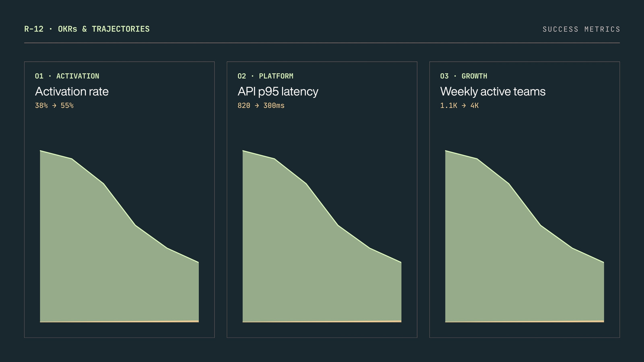The width and height of the screenshot is (644, 362).
Task: Click the "Weekly active teams" title
Action: (x=493, y=91)
